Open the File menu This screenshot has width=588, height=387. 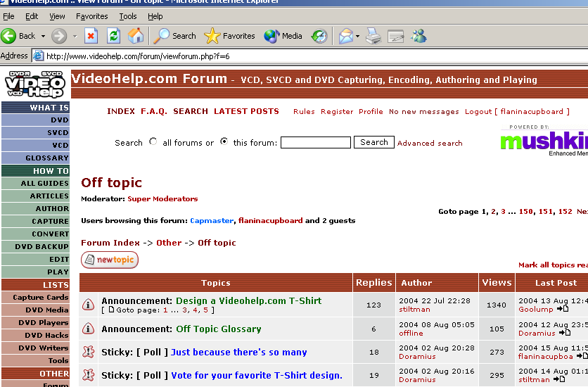[8, 16]
